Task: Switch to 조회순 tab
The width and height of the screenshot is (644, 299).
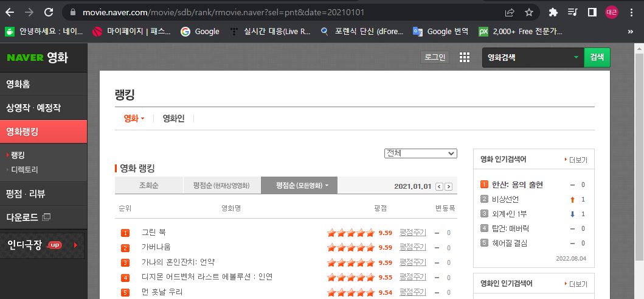Action: (148, 186)
